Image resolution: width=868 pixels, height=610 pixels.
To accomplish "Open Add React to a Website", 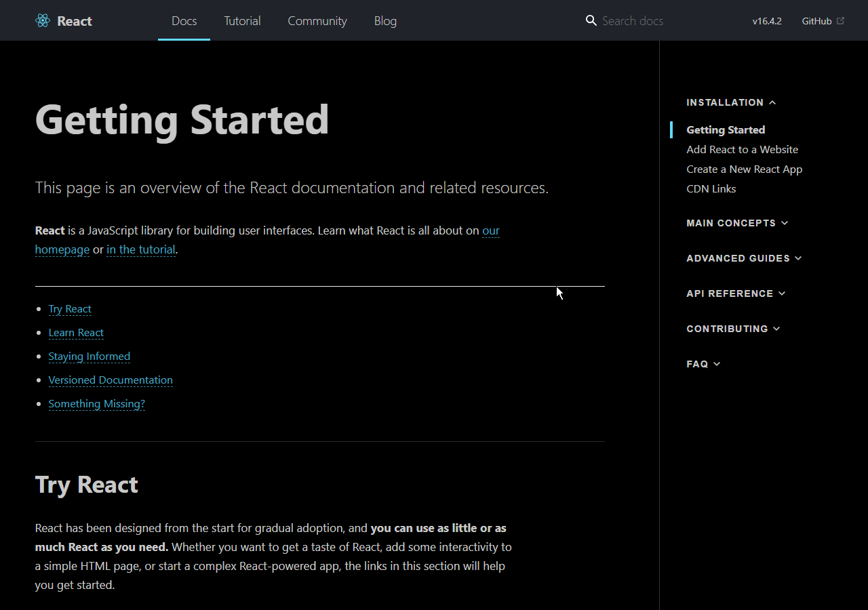I will point(742,149).
